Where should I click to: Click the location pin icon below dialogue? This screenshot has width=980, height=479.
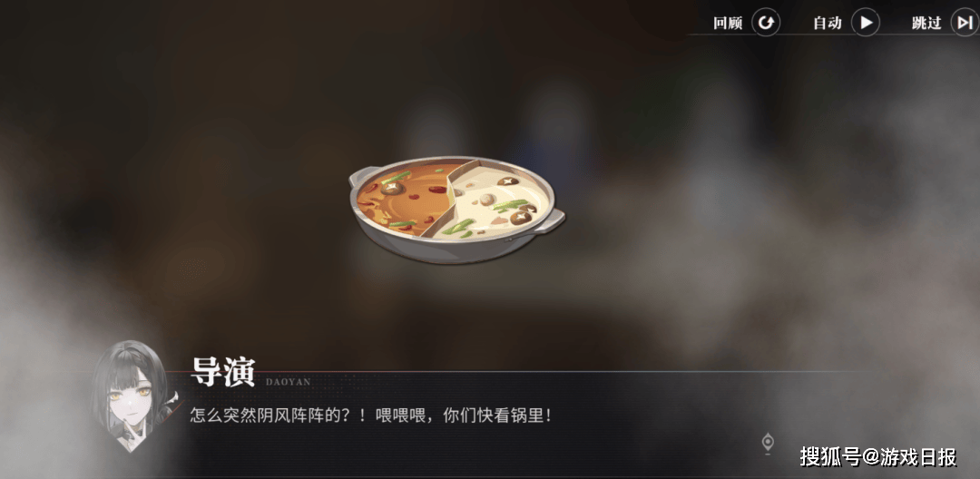(769, 444)
